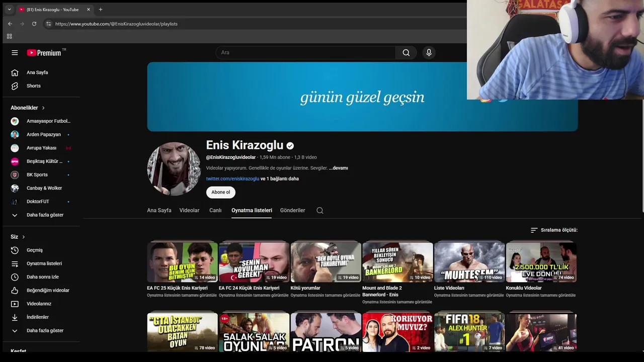Screen dimensions: 644x362
Task: Reload the page
Action: (34, 24)
